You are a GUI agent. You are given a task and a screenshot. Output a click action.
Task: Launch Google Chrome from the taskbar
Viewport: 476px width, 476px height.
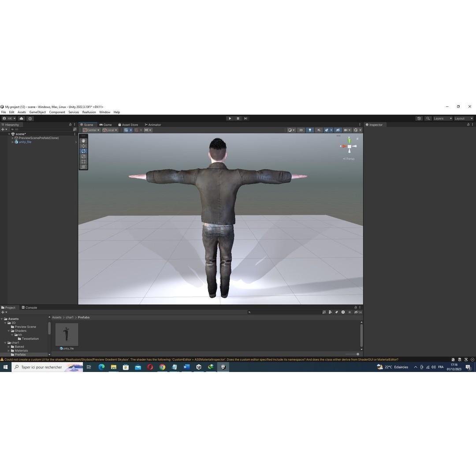162,367
